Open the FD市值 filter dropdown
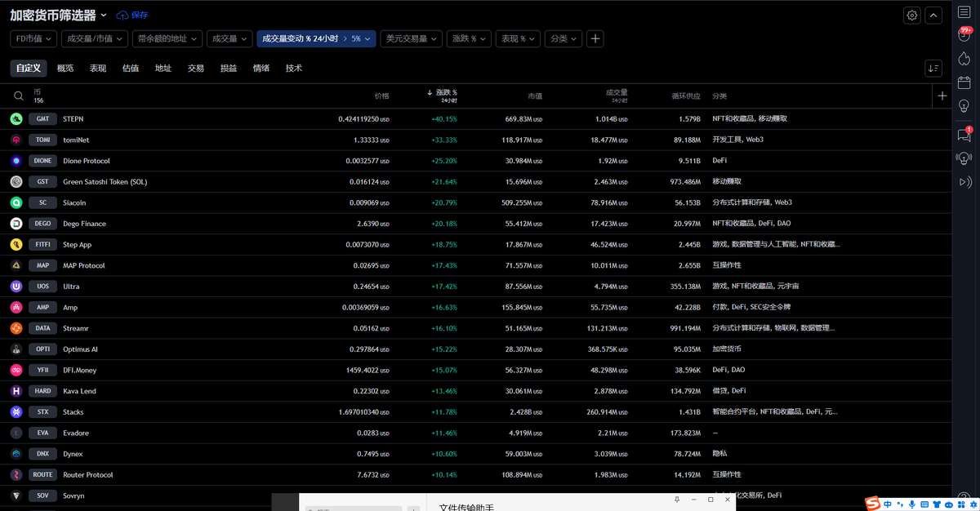Viewport: 980px width, 511px height. pos(33,38)
